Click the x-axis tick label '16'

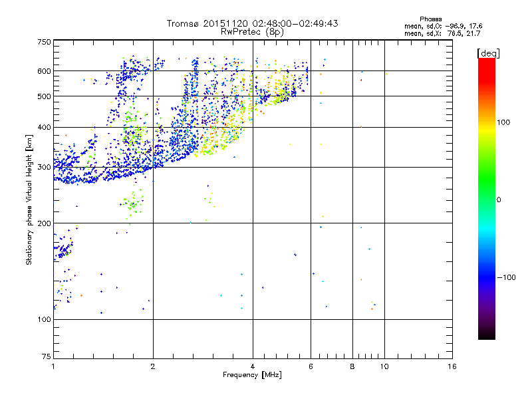point(452,366)
